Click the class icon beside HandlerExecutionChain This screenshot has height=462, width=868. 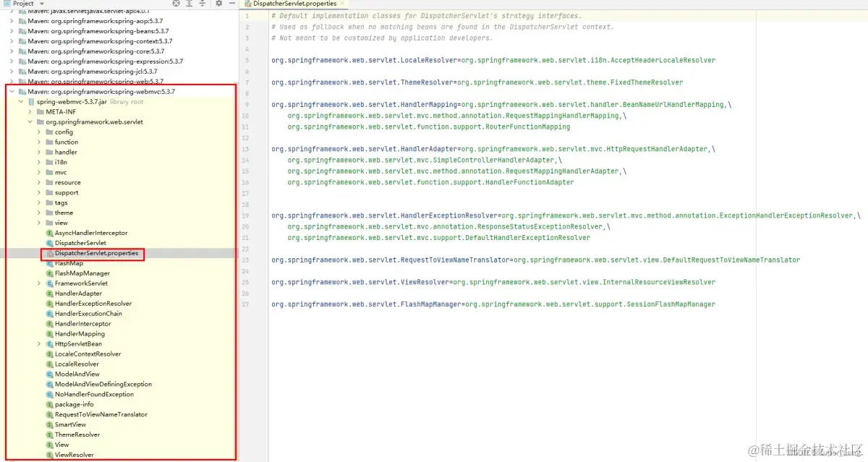49,314
